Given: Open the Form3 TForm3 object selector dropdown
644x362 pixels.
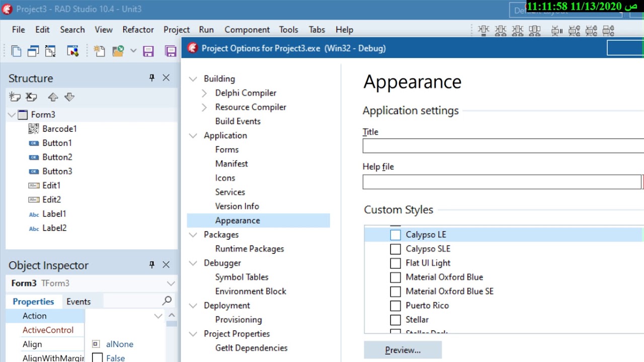Looking at the screenshot, I should point(171,284).
